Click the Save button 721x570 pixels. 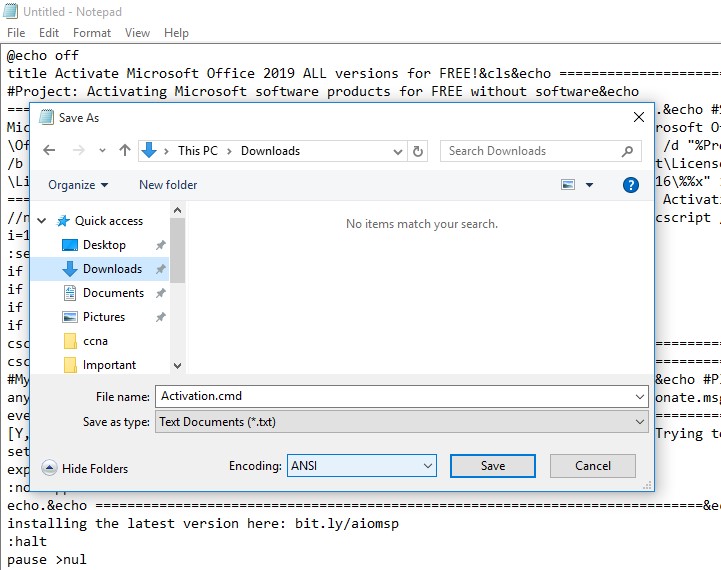coord(493,466)
